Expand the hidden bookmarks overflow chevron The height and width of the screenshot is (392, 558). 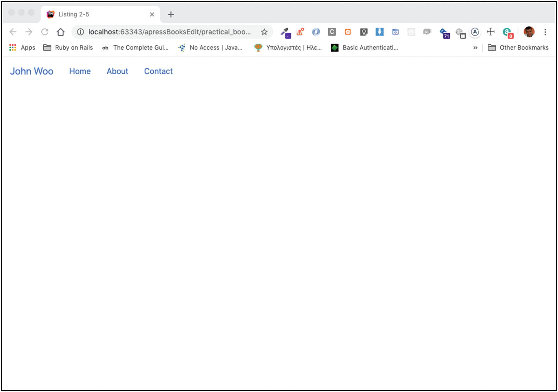475,48
